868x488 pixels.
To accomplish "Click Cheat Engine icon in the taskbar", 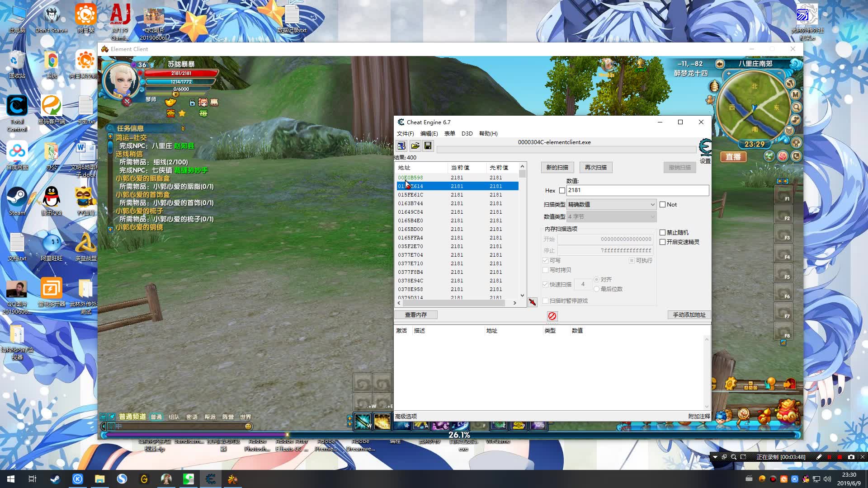I will pos(210,479).
